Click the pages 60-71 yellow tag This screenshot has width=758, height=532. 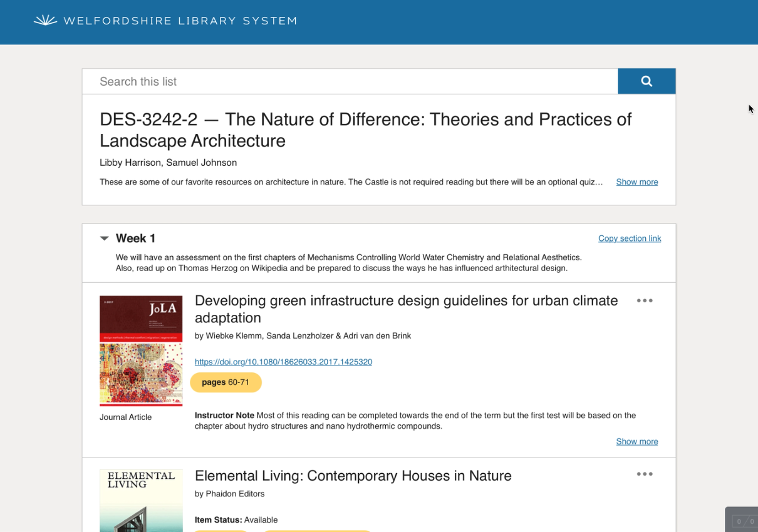click(226, 382)
